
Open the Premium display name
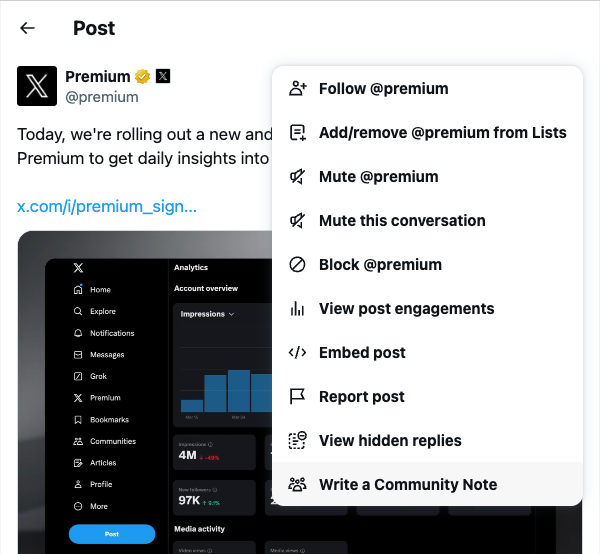98,77
